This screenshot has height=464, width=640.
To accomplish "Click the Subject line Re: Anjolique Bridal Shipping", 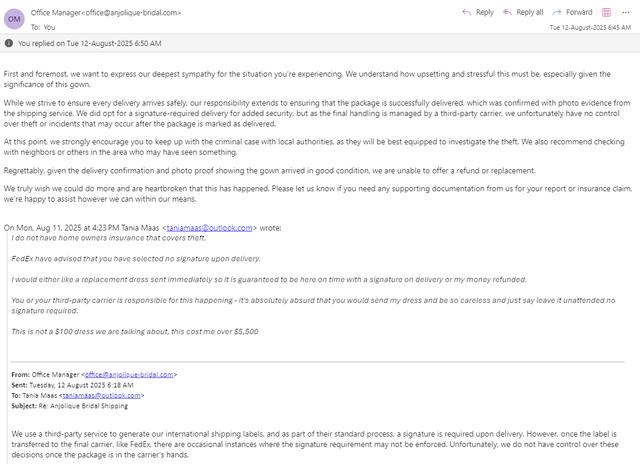I will tap(70, 406).
